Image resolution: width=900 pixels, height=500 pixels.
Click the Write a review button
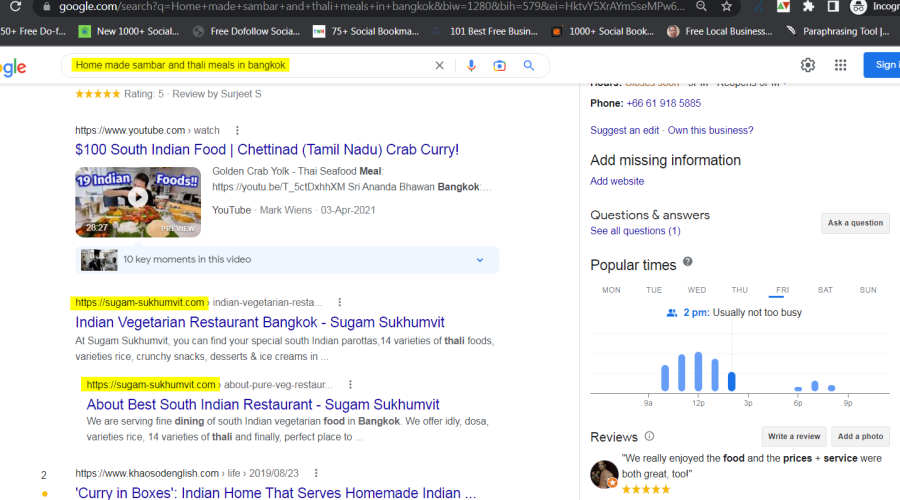tap(793, 437)
